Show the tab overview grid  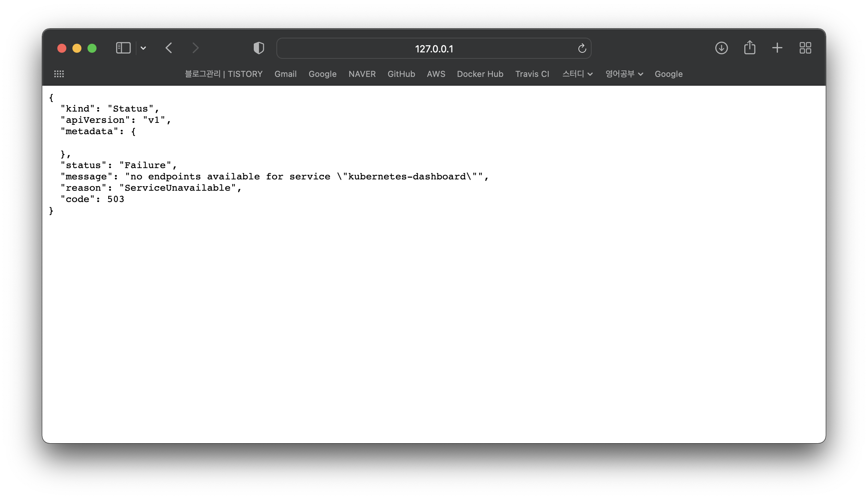tap(805, 48)
